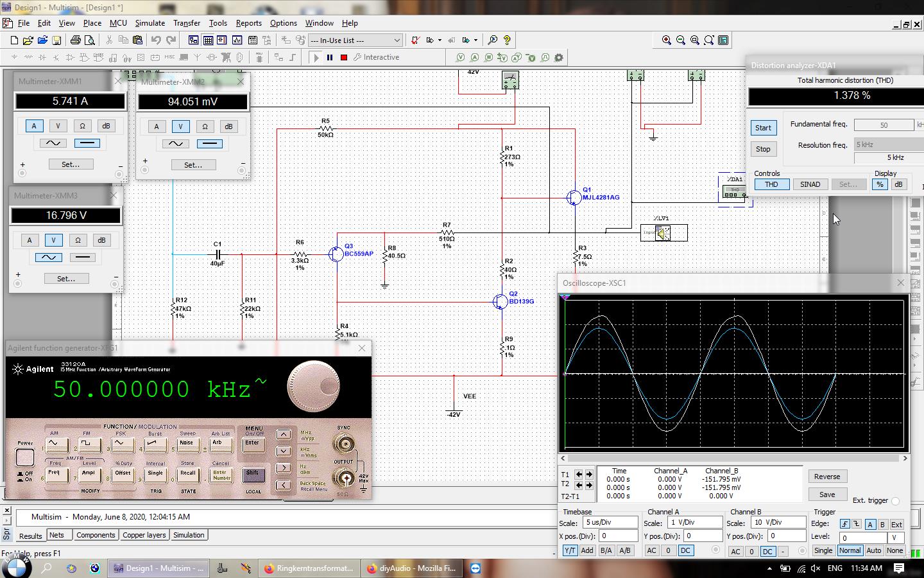Image resolution: width=924 pixels, height=578 pixels.
Task: Select dB mode on Multimeter-XMM3
Action: [101, 240]
